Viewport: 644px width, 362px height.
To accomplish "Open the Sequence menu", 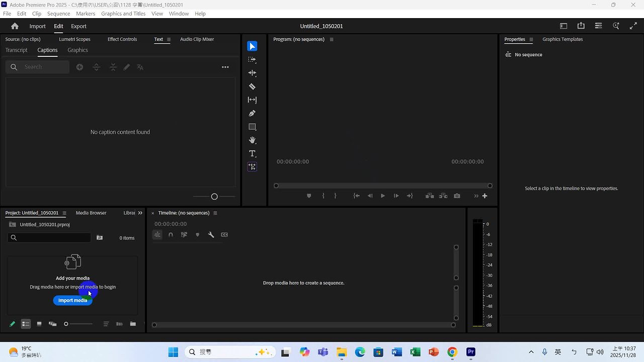I will (58, 14).
